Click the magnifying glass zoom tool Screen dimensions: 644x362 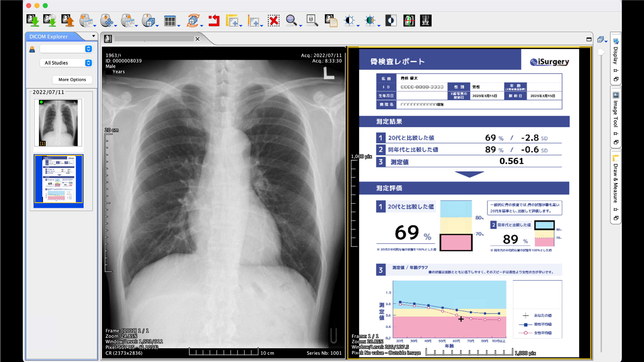click(291, 20)
